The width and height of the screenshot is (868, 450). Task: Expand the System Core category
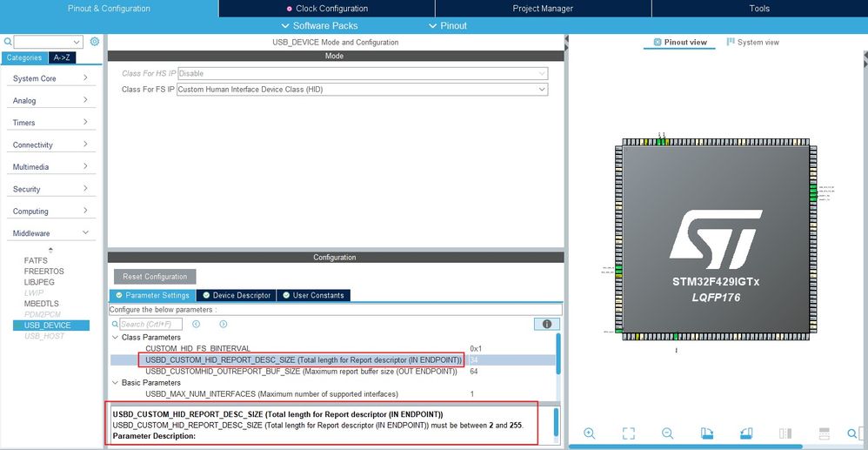pyautogui.click(x=50, y=78)
